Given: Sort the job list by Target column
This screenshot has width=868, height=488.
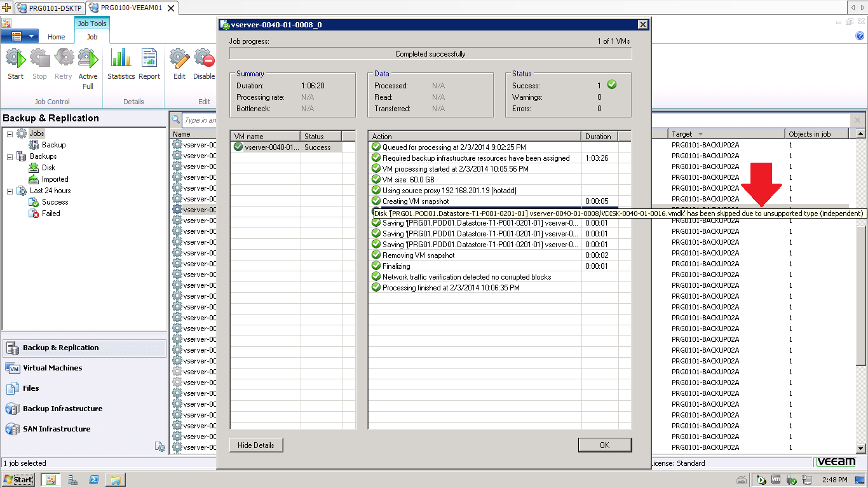Looking at the screenshot, I should click(726, 134).
